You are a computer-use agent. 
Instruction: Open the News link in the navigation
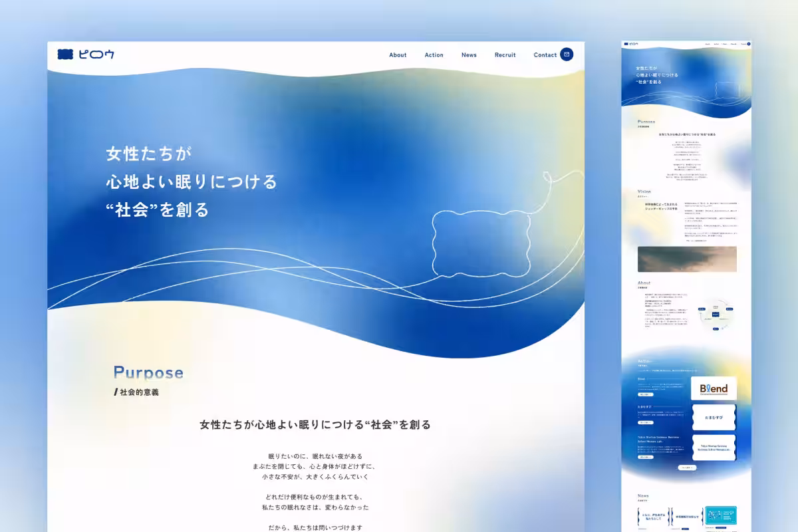click(x=469, y=55)
